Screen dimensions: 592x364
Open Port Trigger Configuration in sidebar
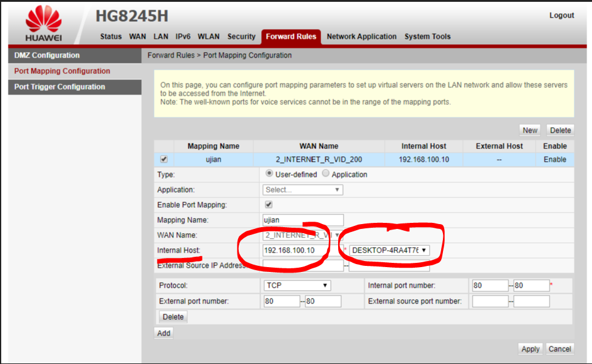click(75, 87)
